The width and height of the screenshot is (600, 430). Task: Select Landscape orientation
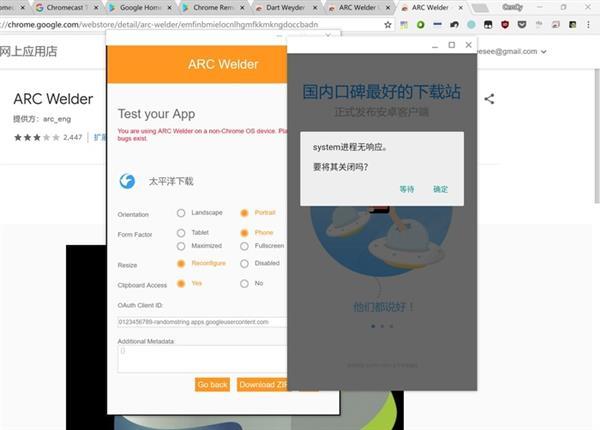pyautogui.click(x=181, y=213)
